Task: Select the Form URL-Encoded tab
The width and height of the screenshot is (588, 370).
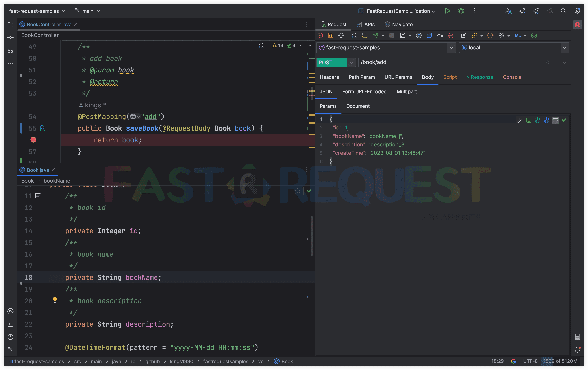Action: (x=364, y=92)
